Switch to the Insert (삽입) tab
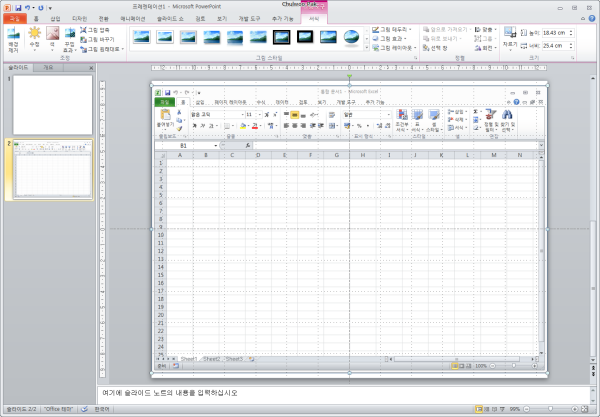The width and height of the screenshot is (600, 417). [55, 18]
